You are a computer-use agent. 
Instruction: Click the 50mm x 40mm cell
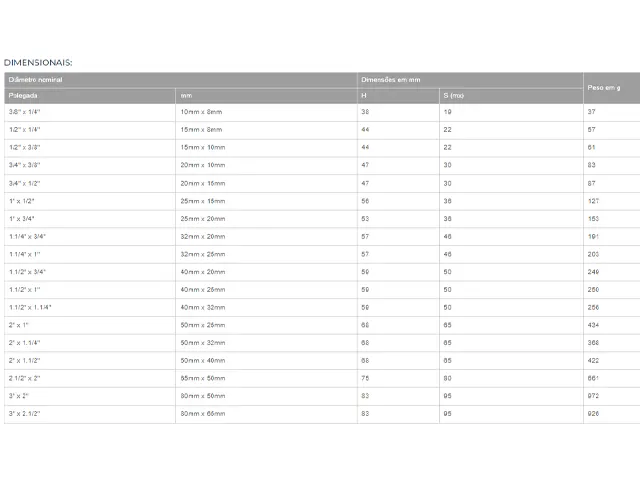267,361
